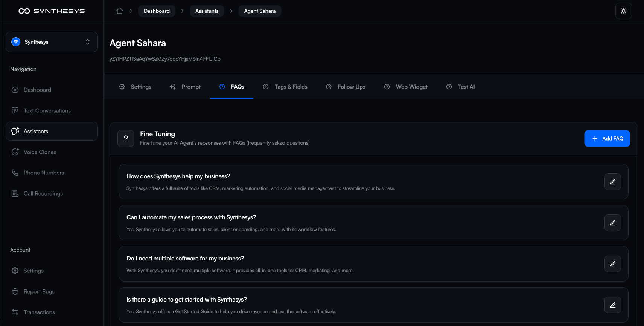The height and width of the screenshot is (326, 644).
Task: Select the Dashboard breadcrumb
Action: tap(157, 11)
